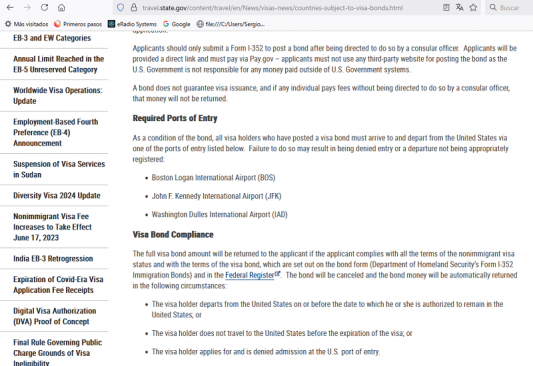Bookmark this page with the star
533x366 pixels.
473,7
